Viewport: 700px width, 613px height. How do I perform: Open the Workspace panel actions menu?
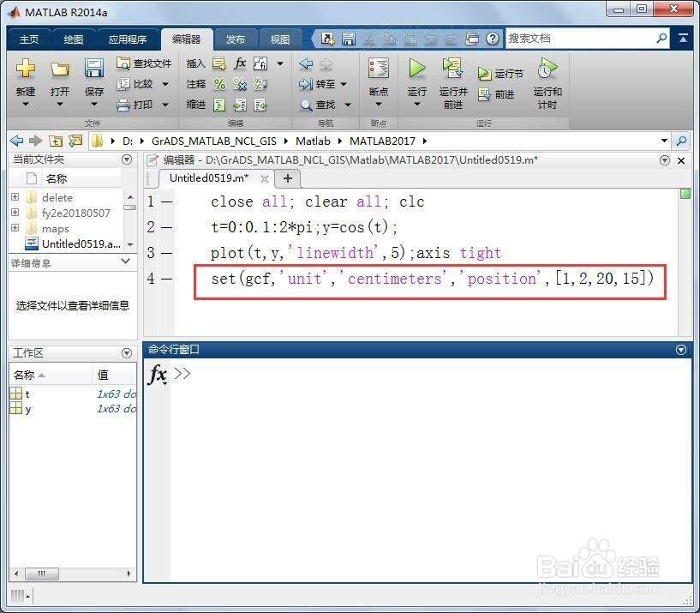pos(127,353)
